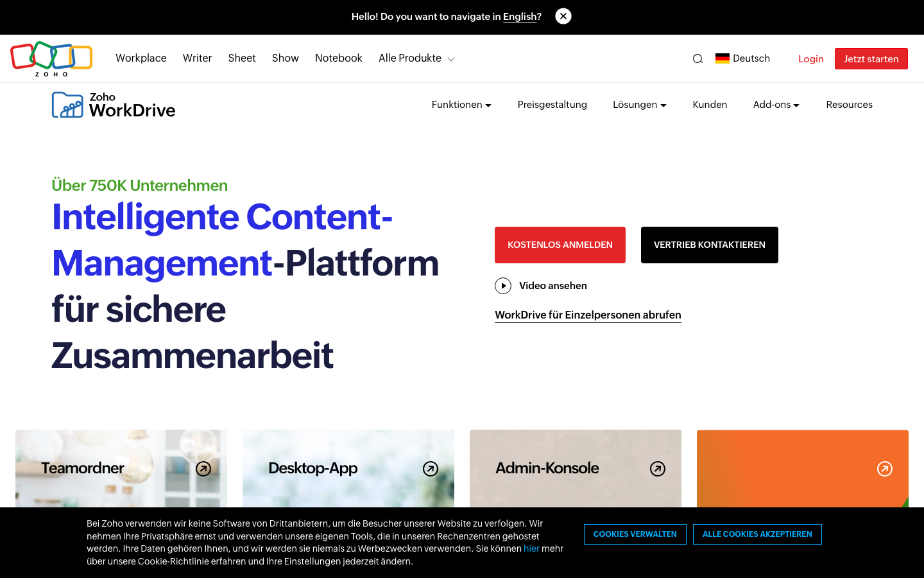924x578 pixels.
Task: Open the Desktop-App card title
Action: [x=313, y=468]
